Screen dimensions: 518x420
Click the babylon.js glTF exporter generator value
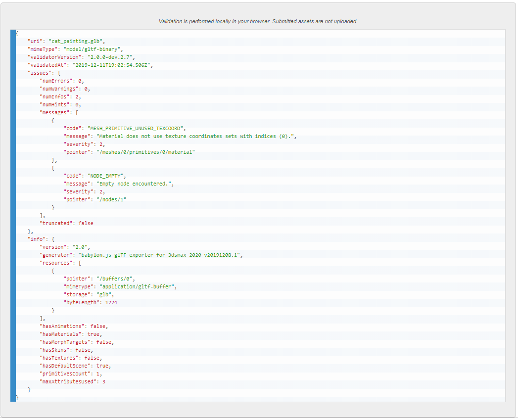159,255
